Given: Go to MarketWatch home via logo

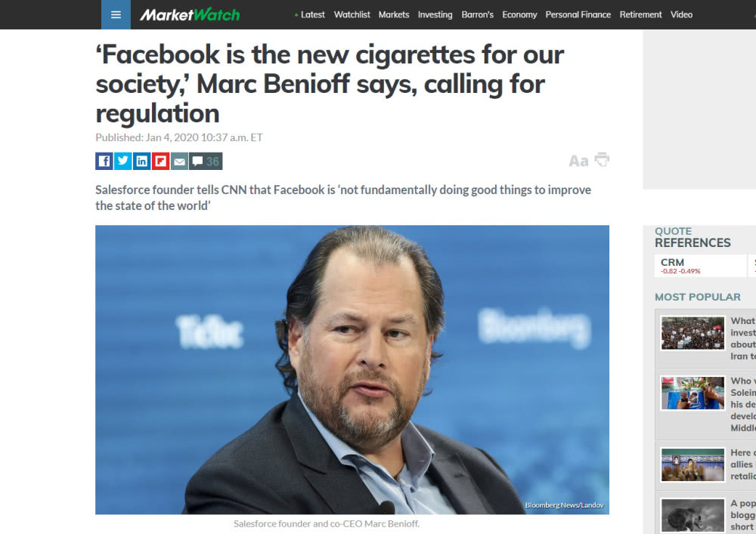Looking at the screenshot, I should click(x=190, y=15).
